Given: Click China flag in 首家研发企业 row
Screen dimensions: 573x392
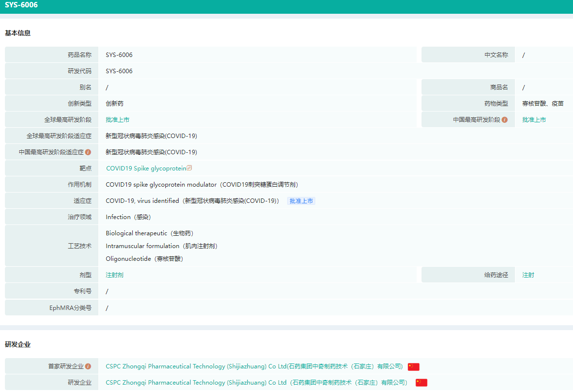Looking at the screenshot, I should [414, 366].
